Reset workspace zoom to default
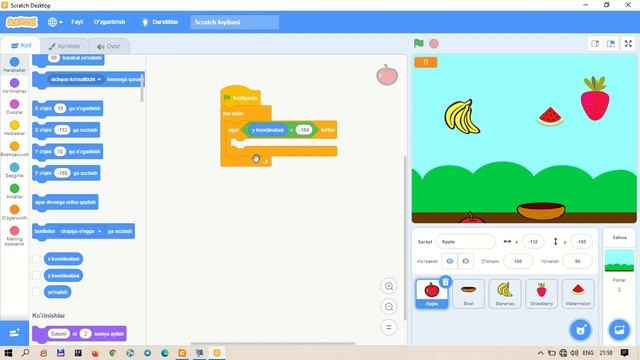Image resolution: width=640 pixels, height=360 pixels. coord(389,327)
